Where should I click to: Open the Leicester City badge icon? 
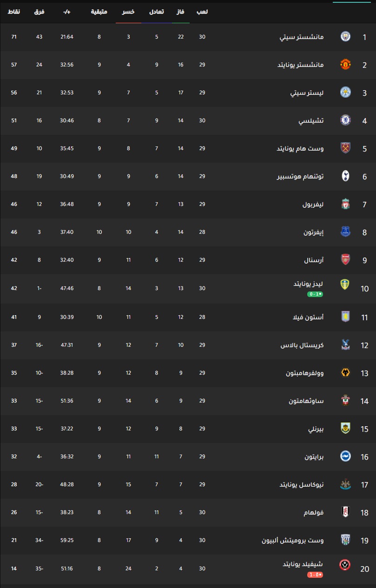pyautogui.click(x=345, y=92)
